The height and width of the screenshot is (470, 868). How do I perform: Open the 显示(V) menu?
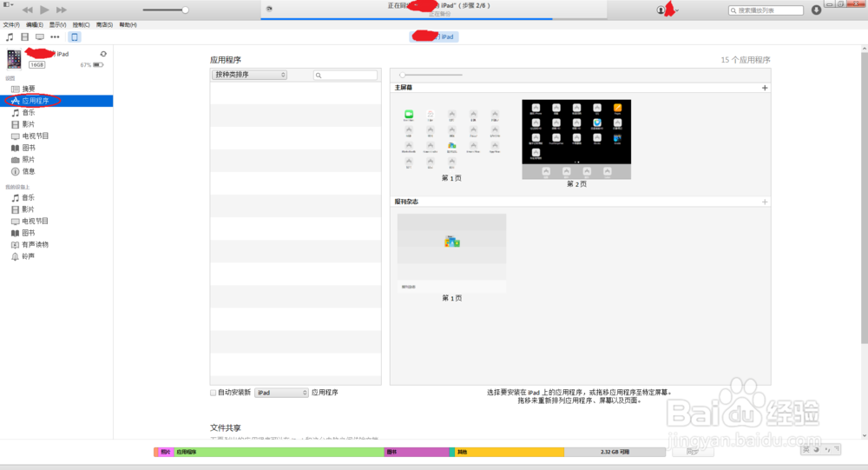[x=57, y=25]
